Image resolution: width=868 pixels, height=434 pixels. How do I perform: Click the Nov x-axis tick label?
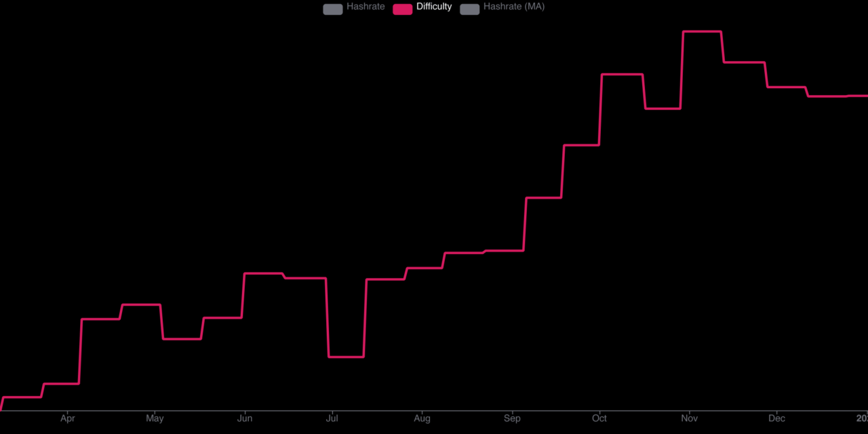689,418
